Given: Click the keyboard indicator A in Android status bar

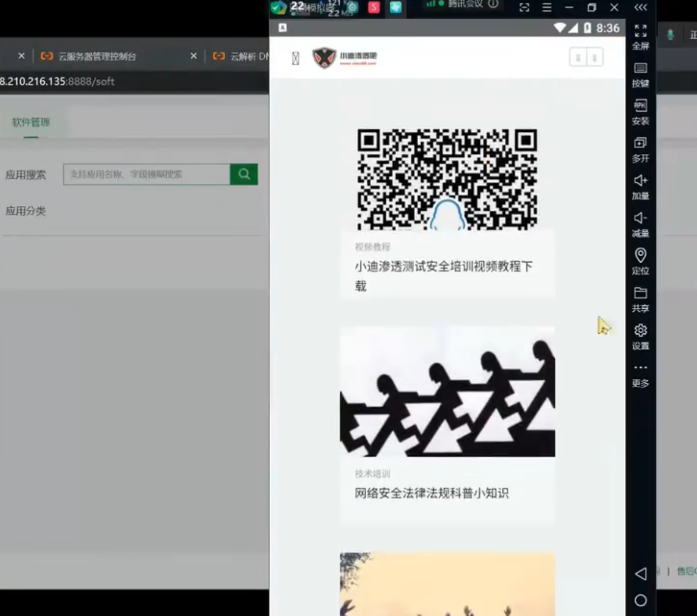Looking at the screenshot, I should point(283,28).
